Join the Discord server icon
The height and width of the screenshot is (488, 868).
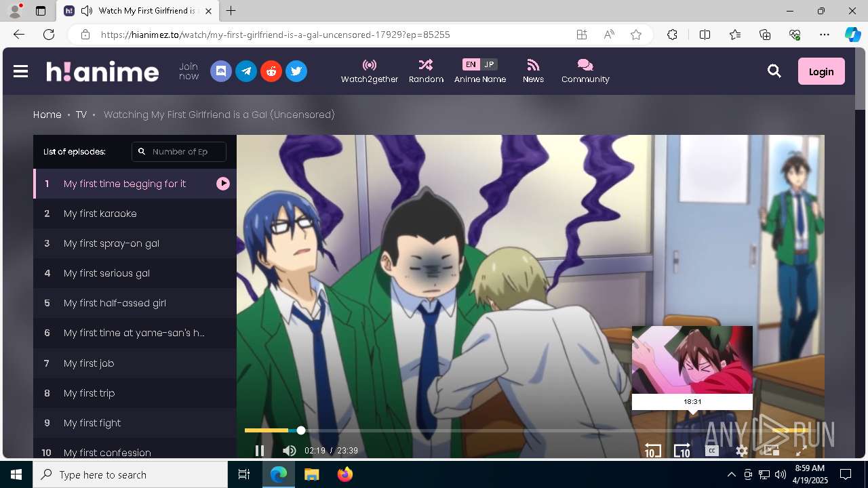(221, 71)
